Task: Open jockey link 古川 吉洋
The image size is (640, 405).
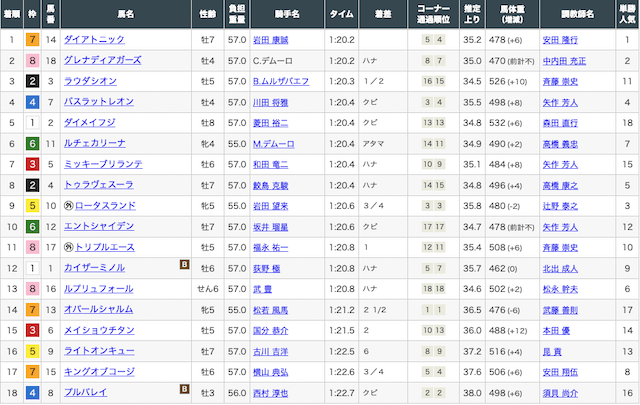Action: coord(270,352)
